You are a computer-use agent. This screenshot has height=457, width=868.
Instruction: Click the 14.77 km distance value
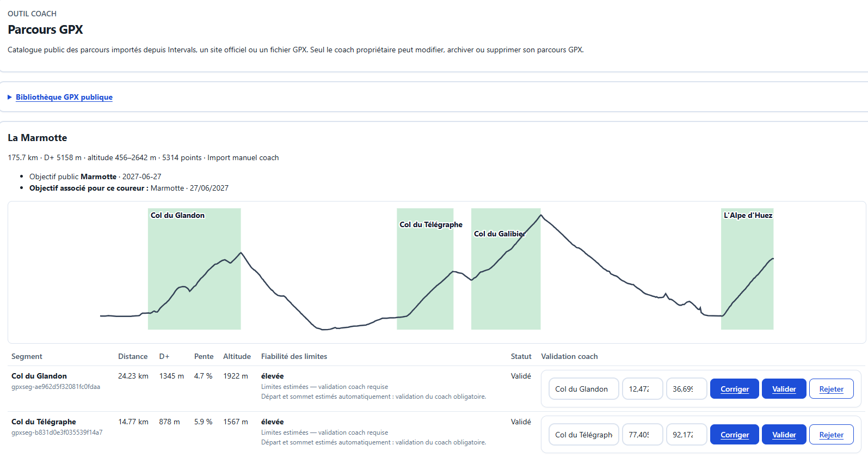point(133,422)
